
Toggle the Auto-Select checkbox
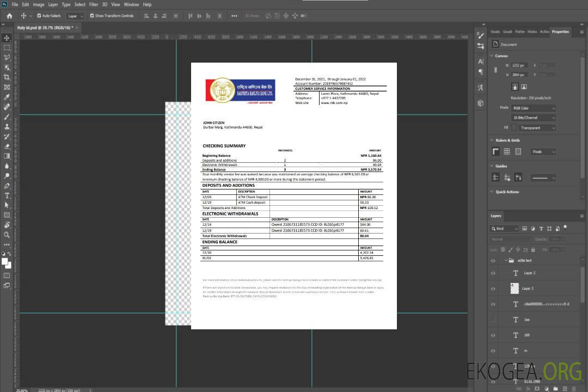click(x=39, y=16)
